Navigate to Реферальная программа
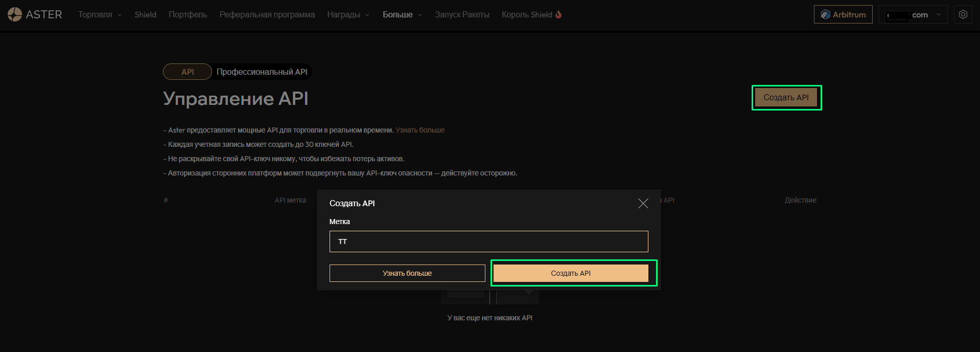This screenshot has width=980, height=352. 267,14
